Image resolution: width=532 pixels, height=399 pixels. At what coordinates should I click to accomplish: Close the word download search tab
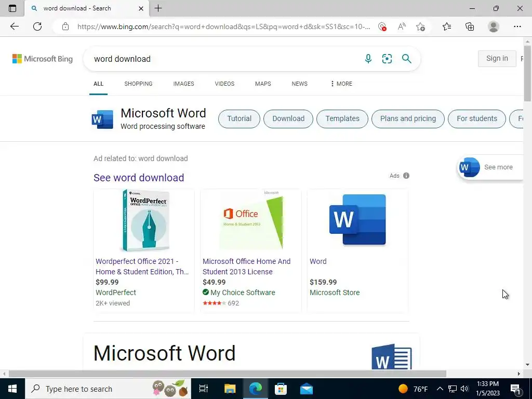tap(141, 8)
